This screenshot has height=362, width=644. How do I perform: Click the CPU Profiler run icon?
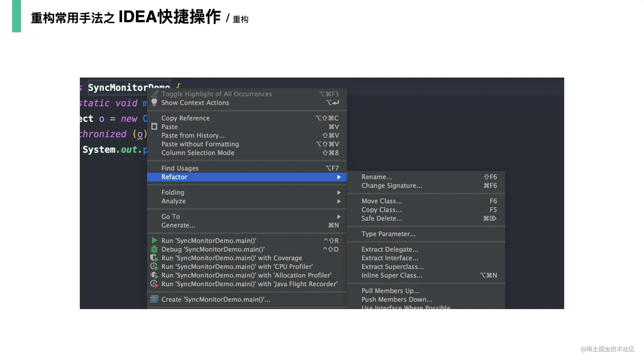(154, 266)
